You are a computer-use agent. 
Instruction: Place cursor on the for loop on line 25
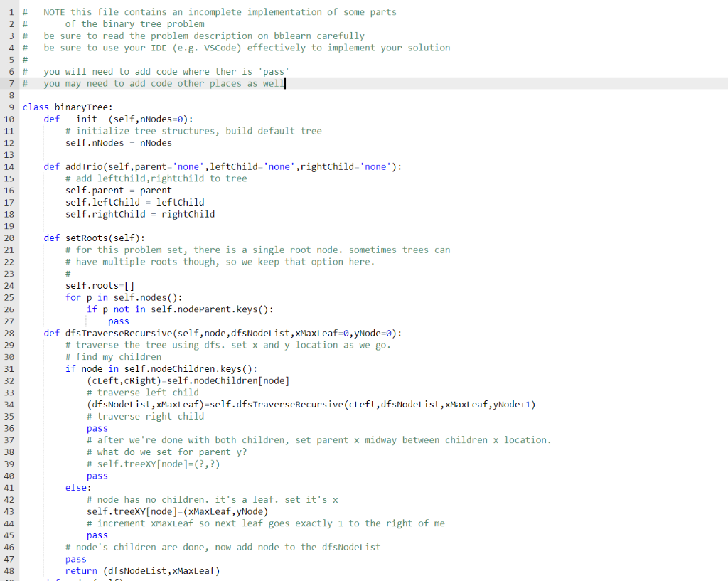coord(114,297)
